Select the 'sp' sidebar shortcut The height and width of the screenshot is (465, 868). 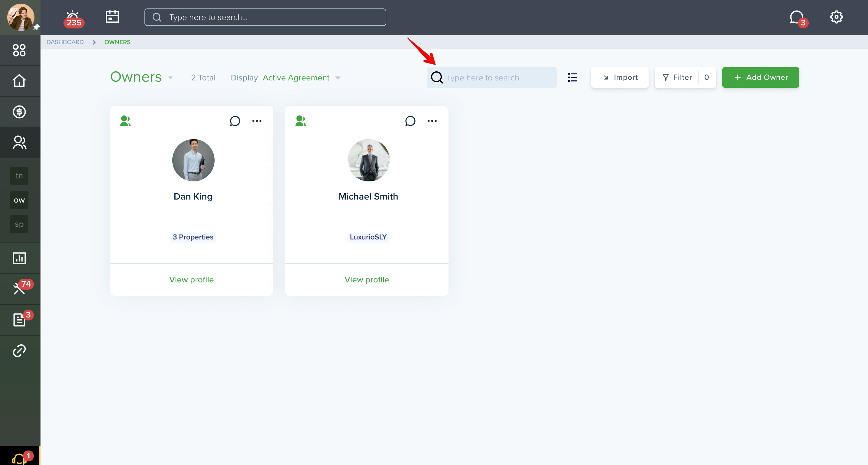pyautogui.click(x=19, y=224)
